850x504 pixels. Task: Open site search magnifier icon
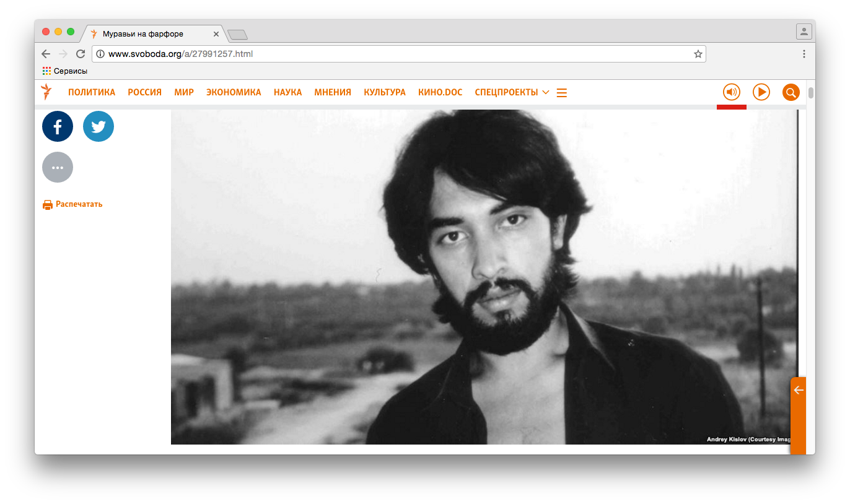tap(791, 92)
